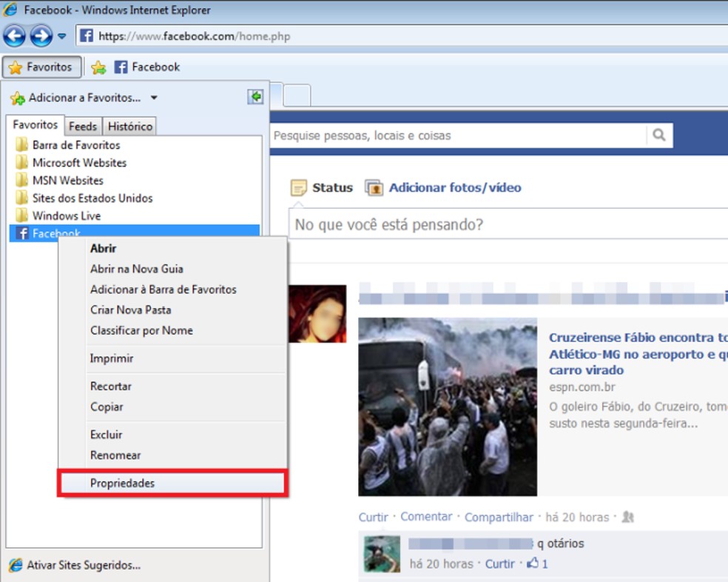Select the highlighted Facebook favorite entry
The image size is (728, 582).
point(135,232)
